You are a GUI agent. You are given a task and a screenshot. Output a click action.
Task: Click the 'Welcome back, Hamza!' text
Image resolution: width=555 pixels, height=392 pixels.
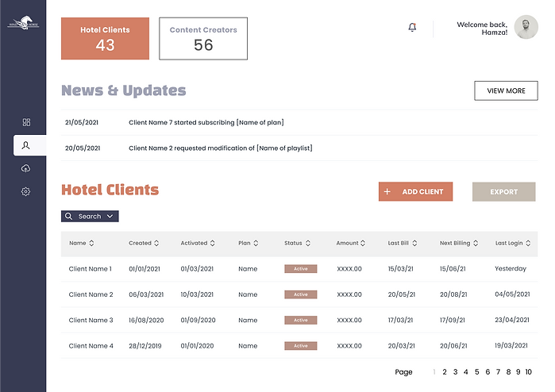pos(482,29)
